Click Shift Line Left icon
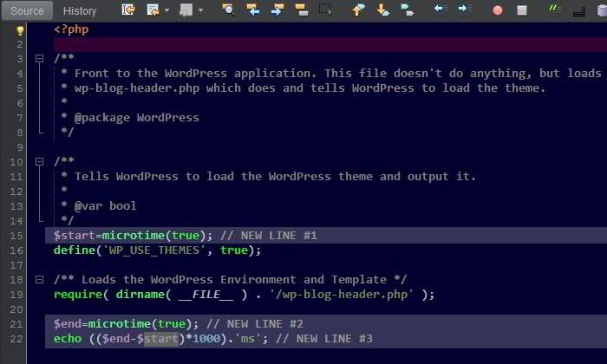The width and height of the screenshot is (607, 364). tap(441, 10)
